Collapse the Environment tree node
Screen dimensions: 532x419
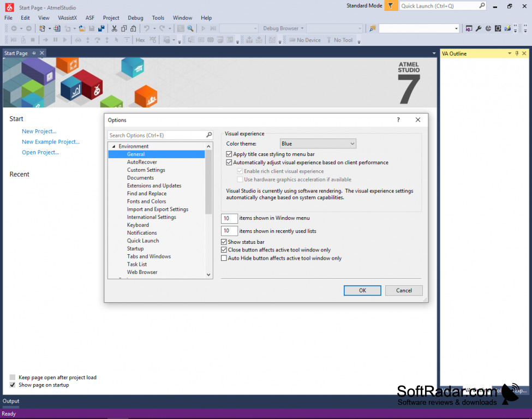click(x=113, y=146)
